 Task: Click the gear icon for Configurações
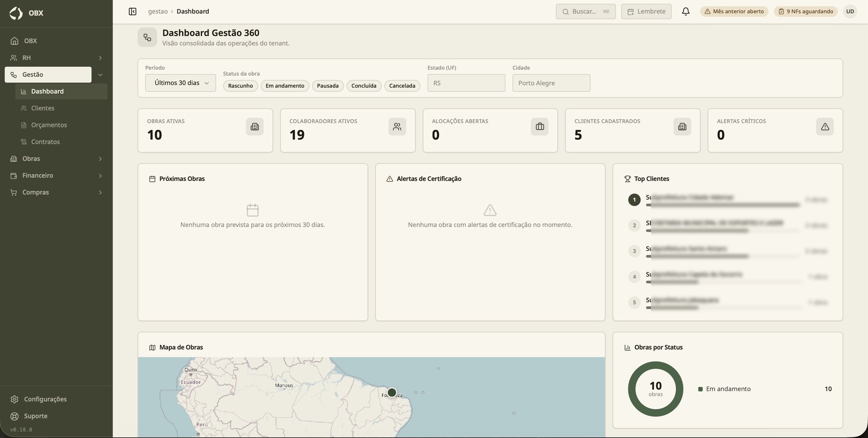[x=14, y=399]
